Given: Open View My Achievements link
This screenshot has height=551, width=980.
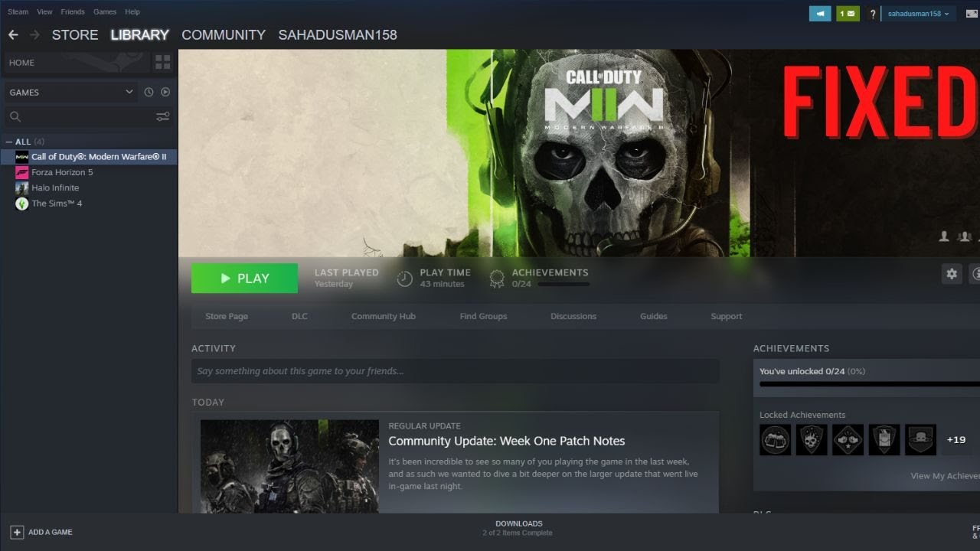Looking at the screenshot, I should 945,476.
